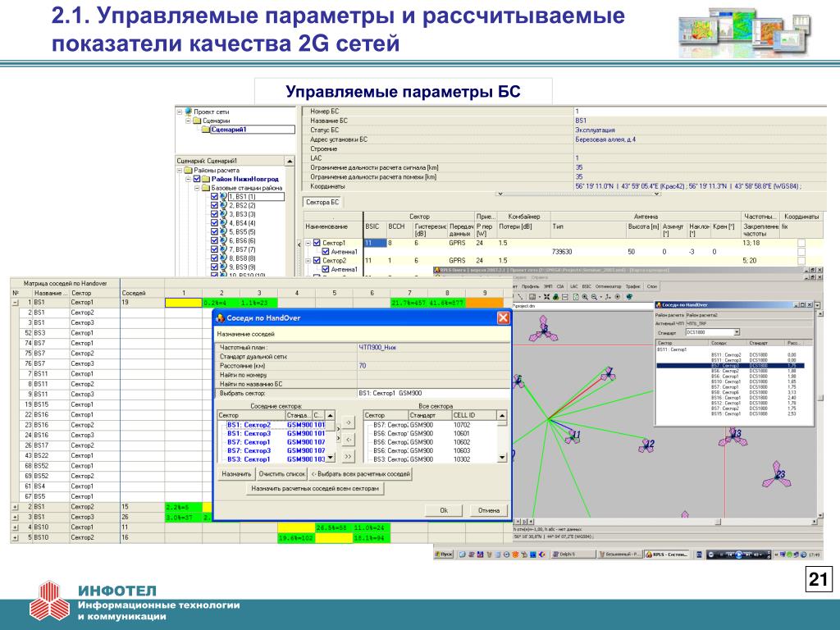Click the target circle icon in map toolbar
This screenshot has height=630, width=840.
[x=617, y=297]
